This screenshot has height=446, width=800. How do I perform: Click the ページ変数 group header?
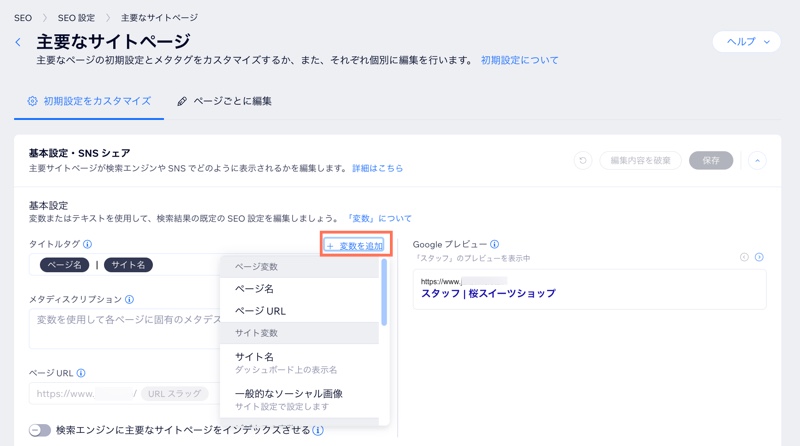point(299,267)
